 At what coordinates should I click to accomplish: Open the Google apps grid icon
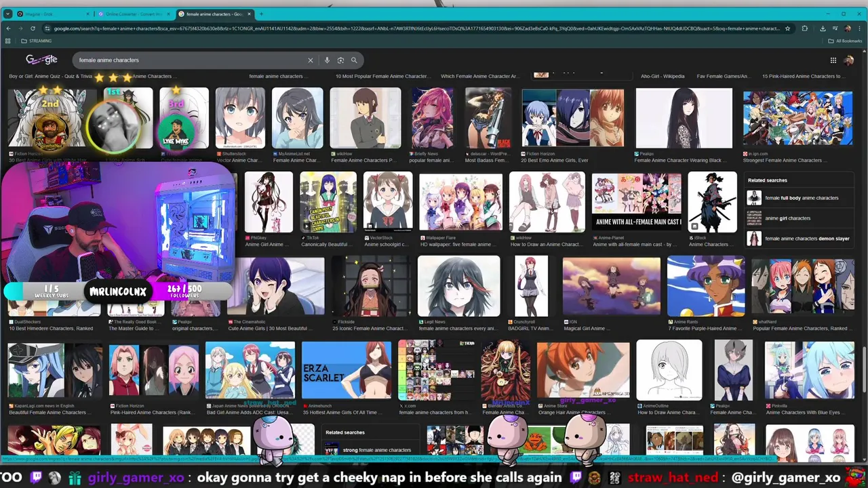coord(833,60)
